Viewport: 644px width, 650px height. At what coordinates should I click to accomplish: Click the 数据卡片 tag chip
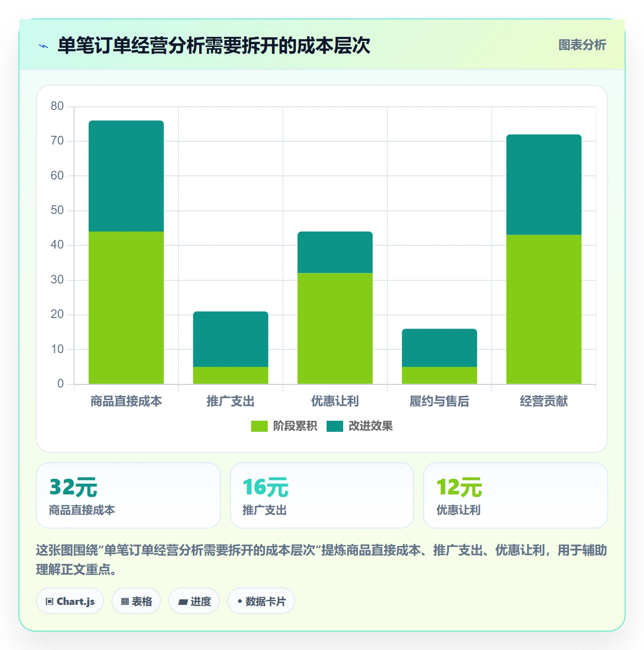click(261, 601)
